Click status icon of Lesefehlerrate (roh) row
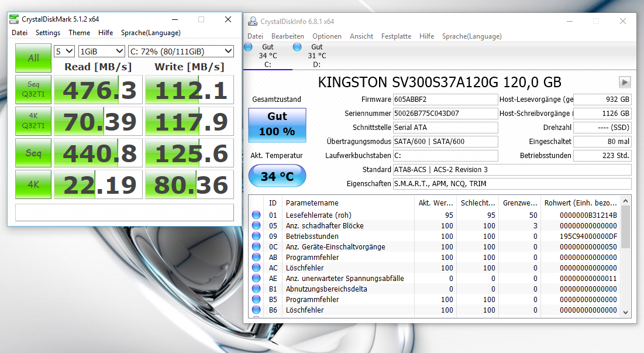The height and width of the screenshot is (353, 644). coord(256,215)
